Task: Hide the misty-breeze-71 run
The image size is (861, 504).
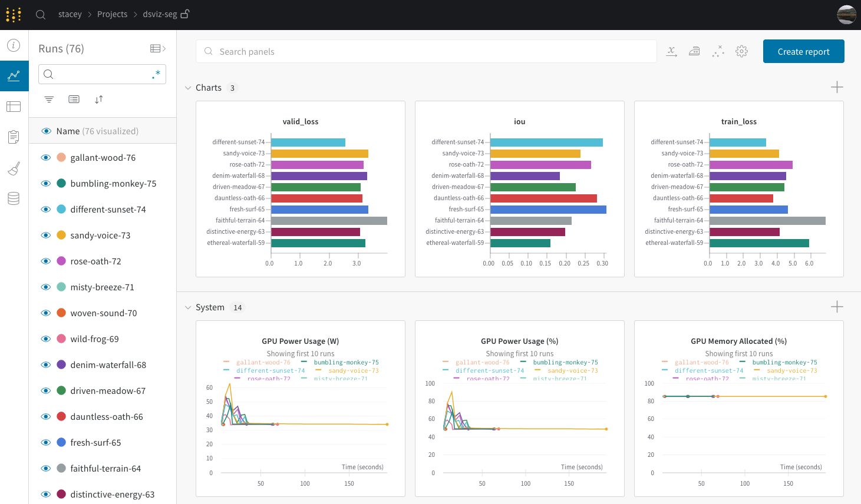Action: 46,287
